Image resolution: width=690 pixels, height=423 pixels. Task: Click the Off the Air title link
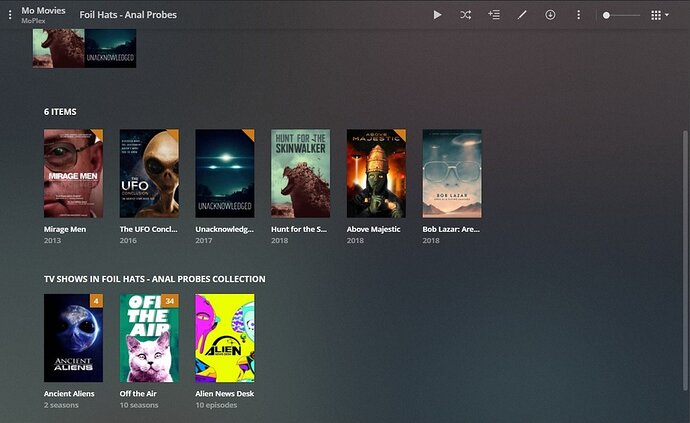(138, 394)
